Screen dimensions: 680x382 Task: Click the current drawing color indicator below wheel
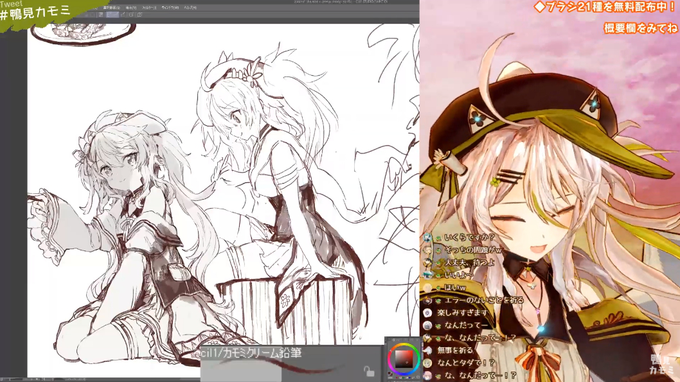coord(390,374)
